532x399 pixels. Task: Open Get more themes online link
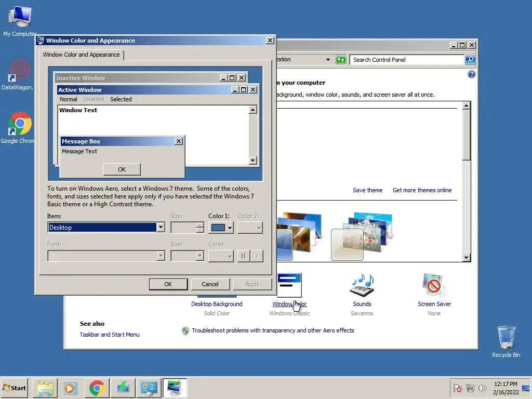(x=422, y=190)
